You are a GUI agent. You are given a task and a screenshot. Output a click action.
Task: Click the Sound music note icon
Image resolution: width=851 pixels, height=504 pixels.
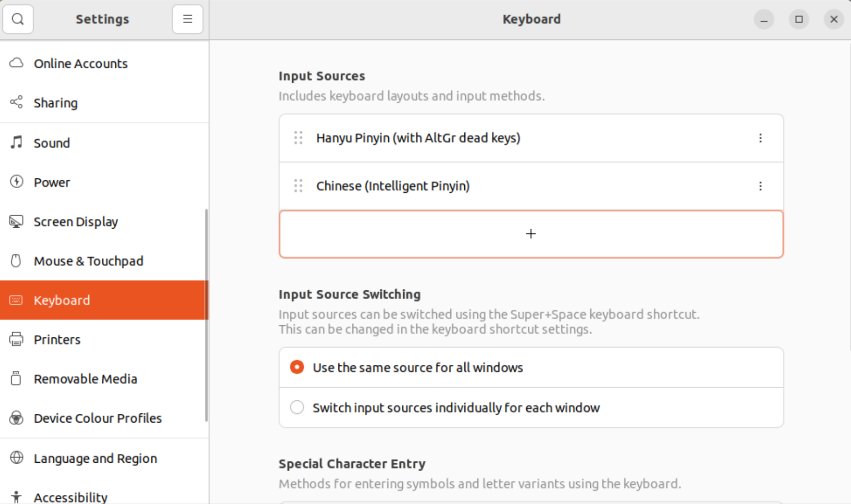(16, 142)
